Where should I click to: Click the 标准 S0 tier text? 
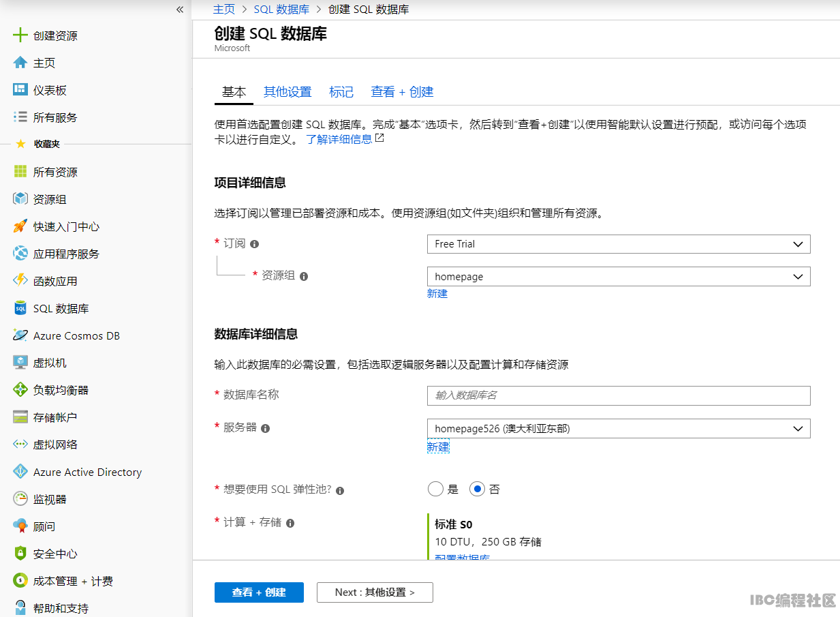point(454,525)
